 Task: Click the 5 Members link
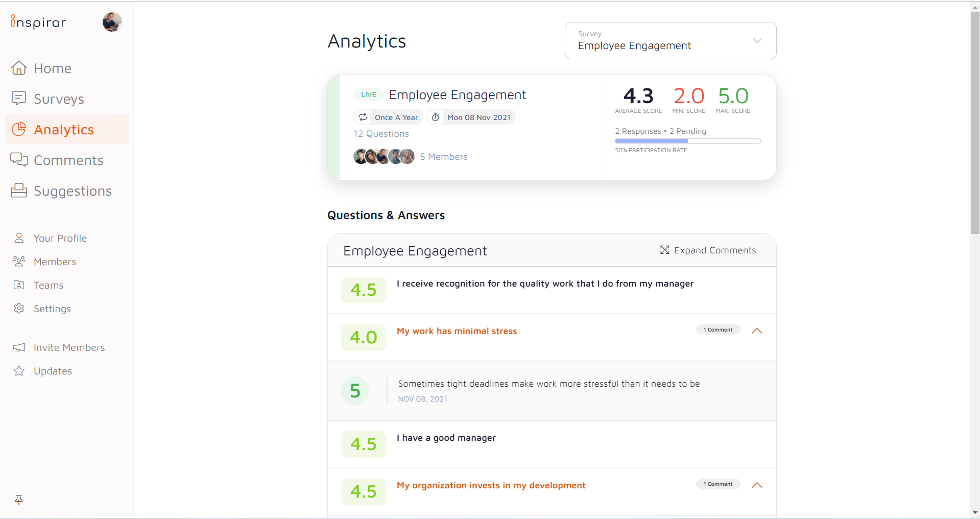(444, 157)
